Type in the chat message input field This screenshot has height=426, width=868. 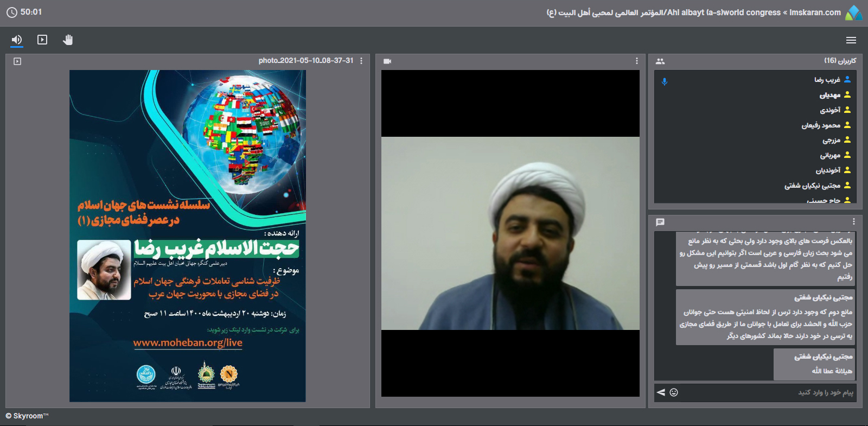click(770, 392)
